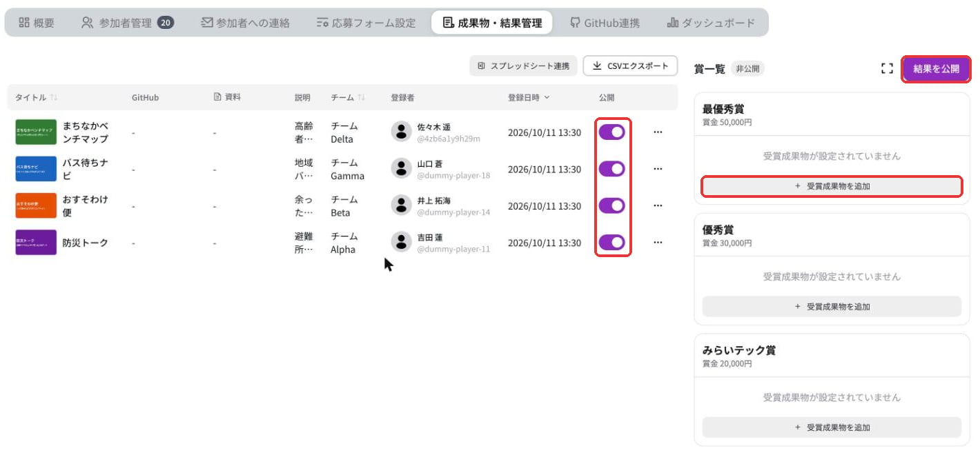Click title text 防災トーク
Viewport: 980px width, 455px height.
pos(86,243)
